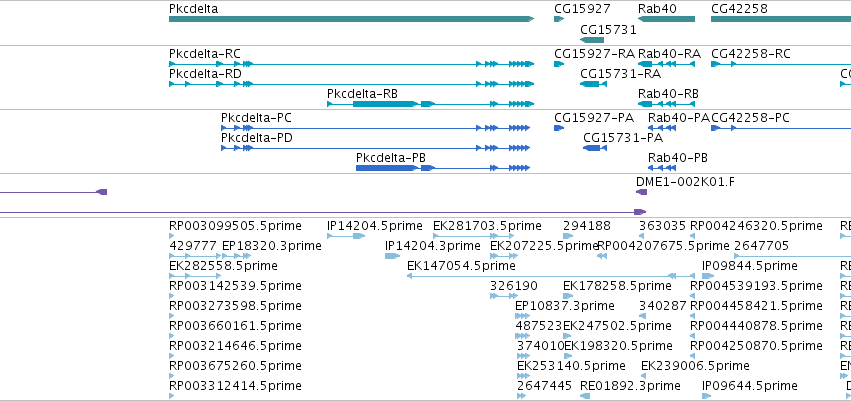Open the Pkcdelta-RD transcript
The height and width of the screenshot is (401, 851).
pyautogui.click(x=352, y=84)
